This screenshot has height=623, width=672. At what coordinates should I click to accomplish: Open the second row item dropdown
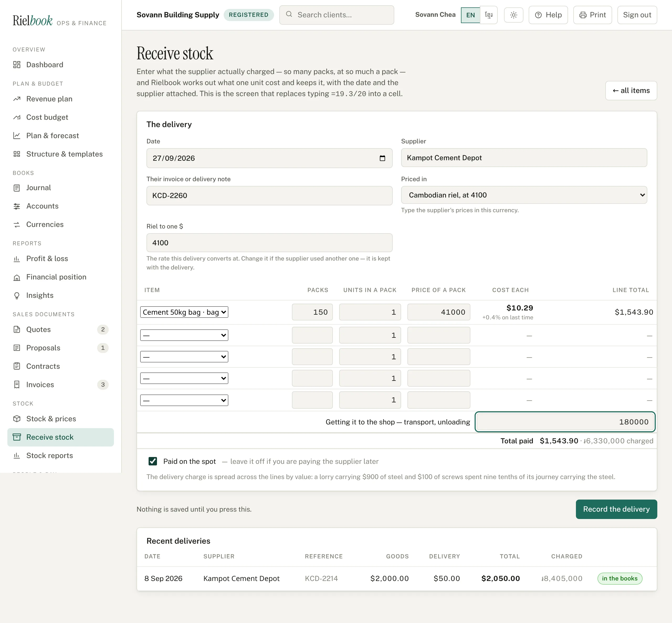[x=184, y=335]
